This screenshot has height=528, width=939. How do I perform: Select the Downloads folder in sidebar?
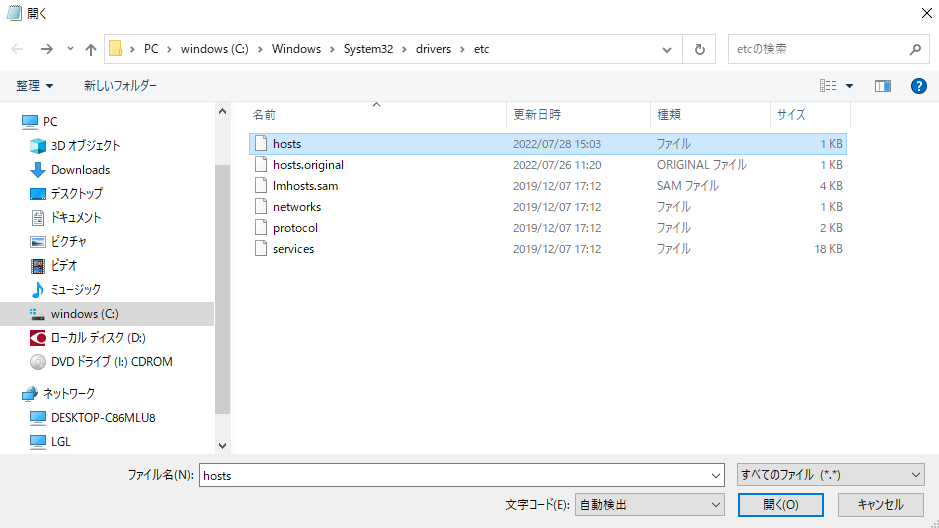(x=80, y=170)
